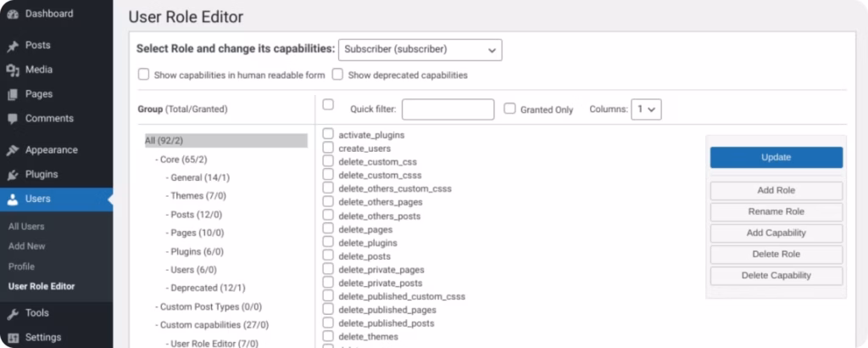Click the Settings sliders icon
Screen dimensions: 868x348
[13, 338]
